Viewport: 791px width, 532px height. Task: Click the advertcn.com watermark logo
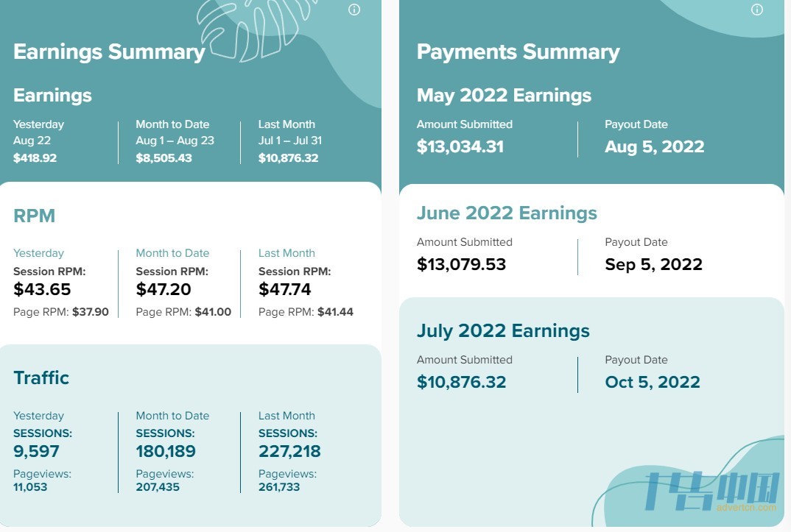(711, 493)
